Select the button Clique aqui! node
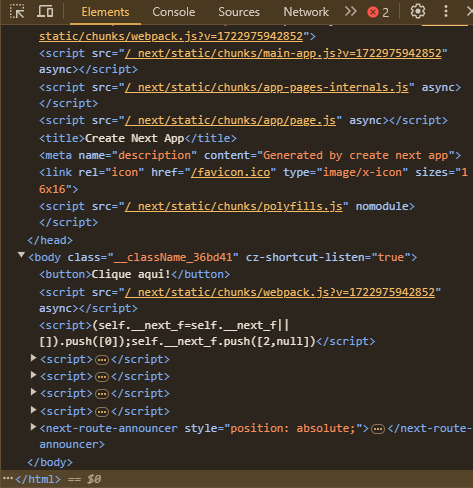Viewport: 473px width, 488px height. pos(135,274)
